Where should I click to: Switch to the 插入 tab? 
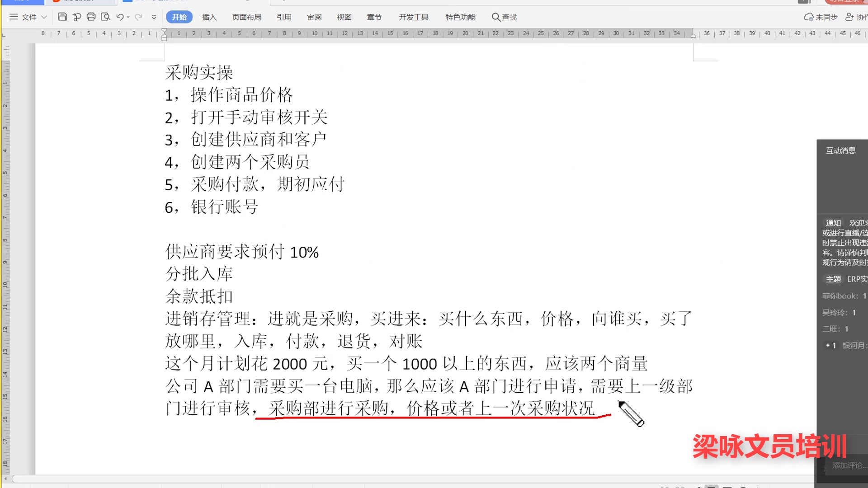pos(209,17)
